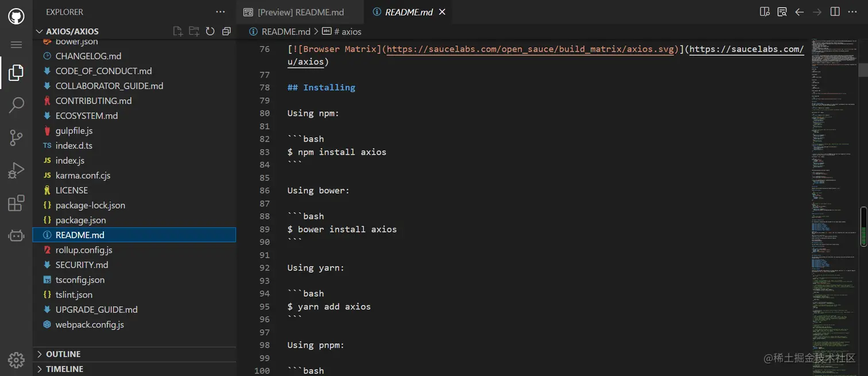The image size is (868, 376).
Task: Open rollup.config.js file
Action: [134, 250]
